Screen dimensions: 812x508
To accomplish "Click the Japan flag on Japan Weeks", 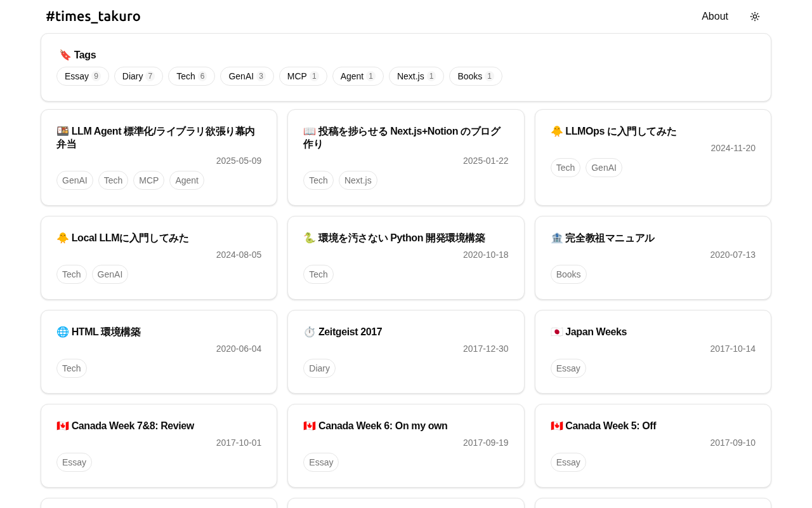I will coord(556,332).
